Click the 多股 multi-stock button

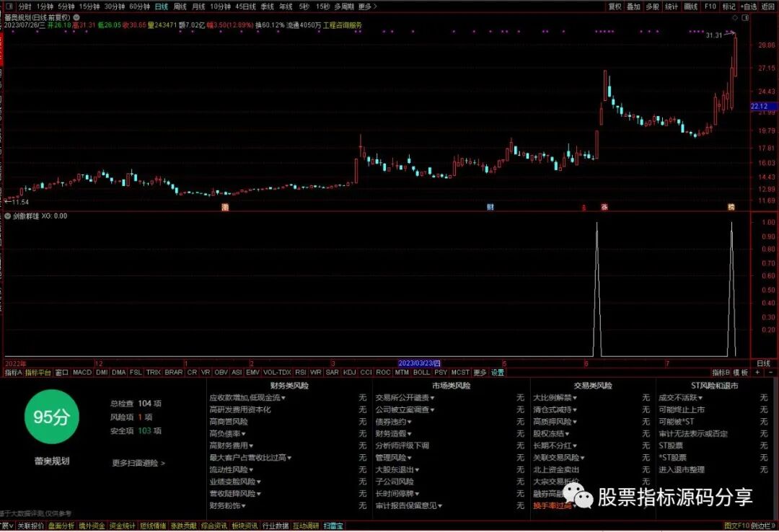[x=652, y=6]
